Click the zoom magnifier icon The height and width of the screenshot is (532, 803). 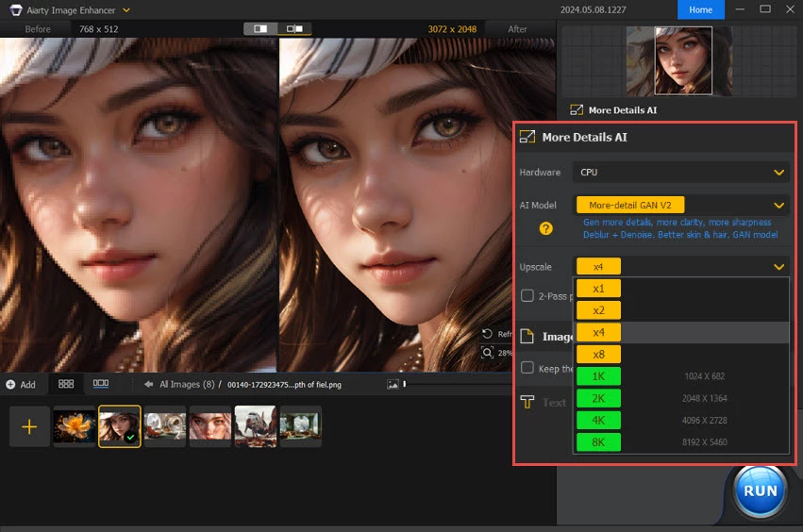[487, 352]
